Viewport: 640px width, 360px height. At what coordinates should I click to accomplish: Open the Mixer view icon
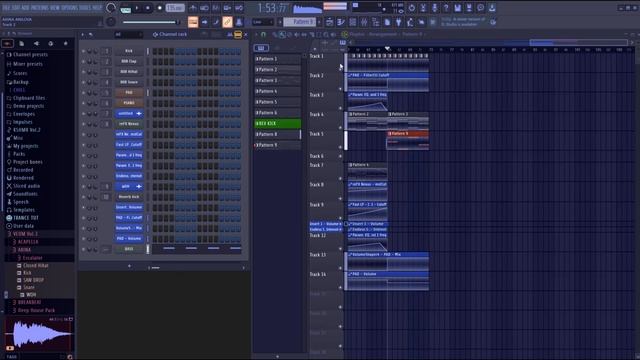click(x=364, y=22)
